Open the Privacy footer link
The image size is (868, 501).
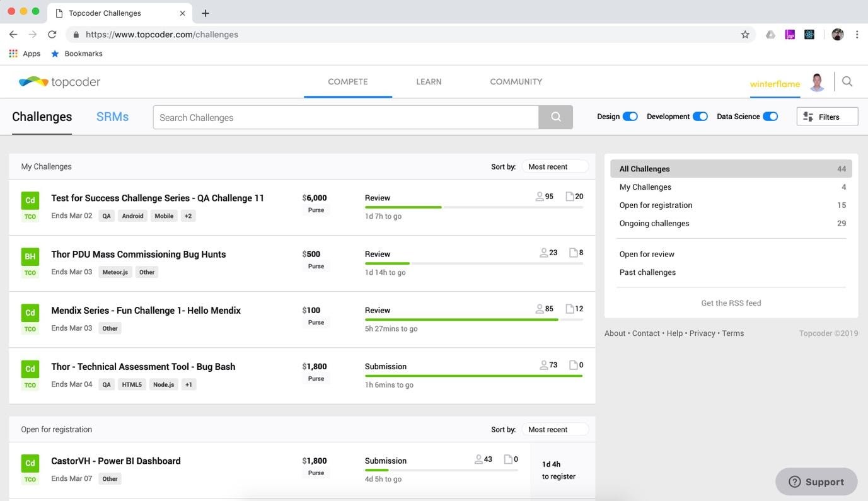pyautogui.click(x=702, y=333)
